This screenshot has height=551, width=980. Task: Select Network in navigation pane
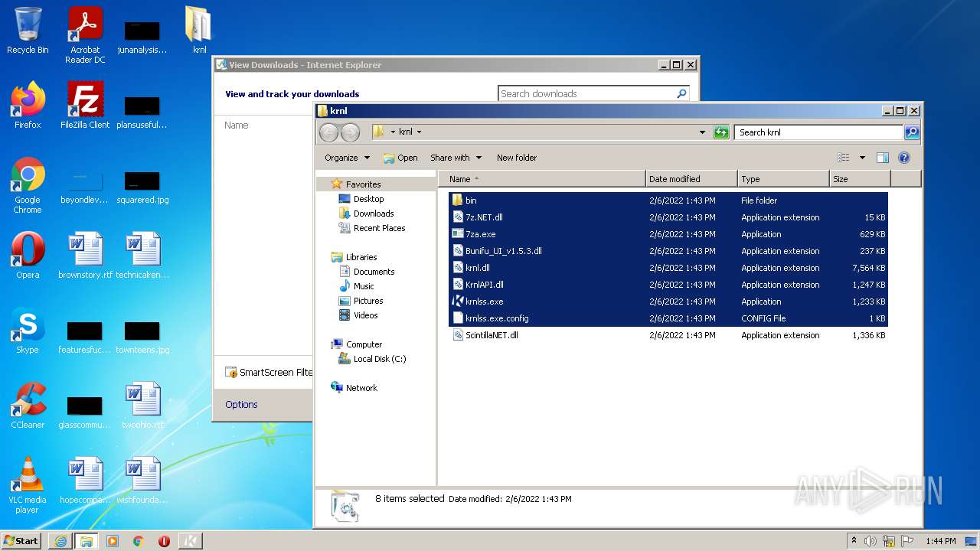tap(361, 388)
